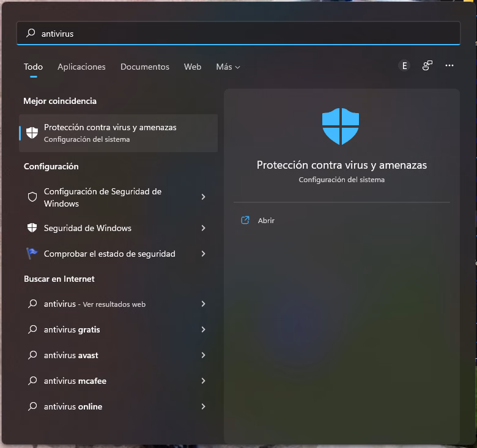Click the 'Buscar en Internet' heading

click(59, 279)
